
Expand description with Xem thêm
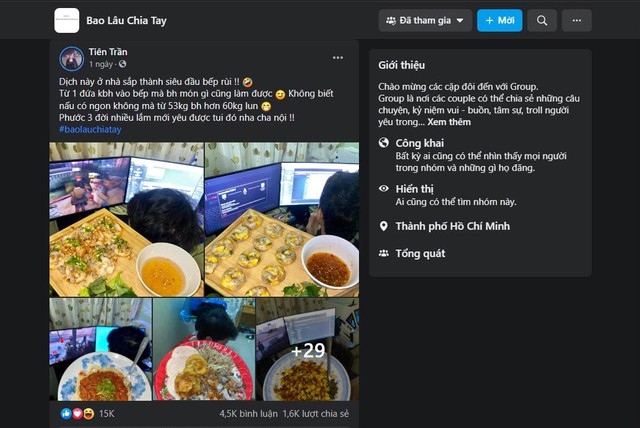coord(449,122)
